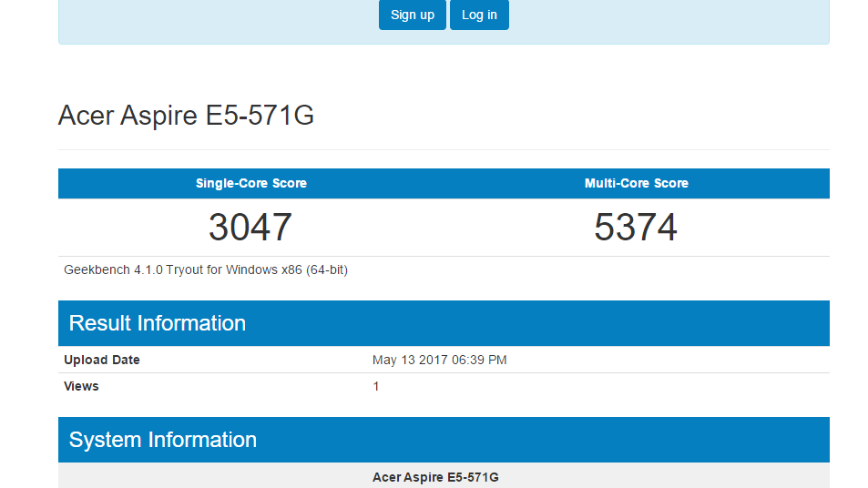Select the Views count value 1
868x488 pixels.
click(376, 386)
